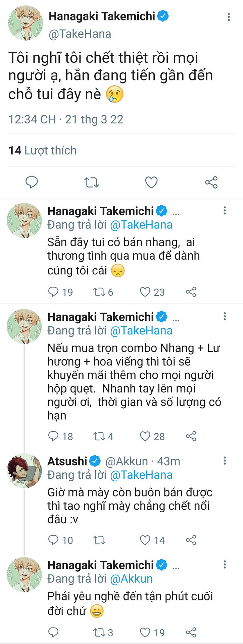Screen dimensions: 243x644
Task: Like the main tweet via heart icon
Action: 151,182
